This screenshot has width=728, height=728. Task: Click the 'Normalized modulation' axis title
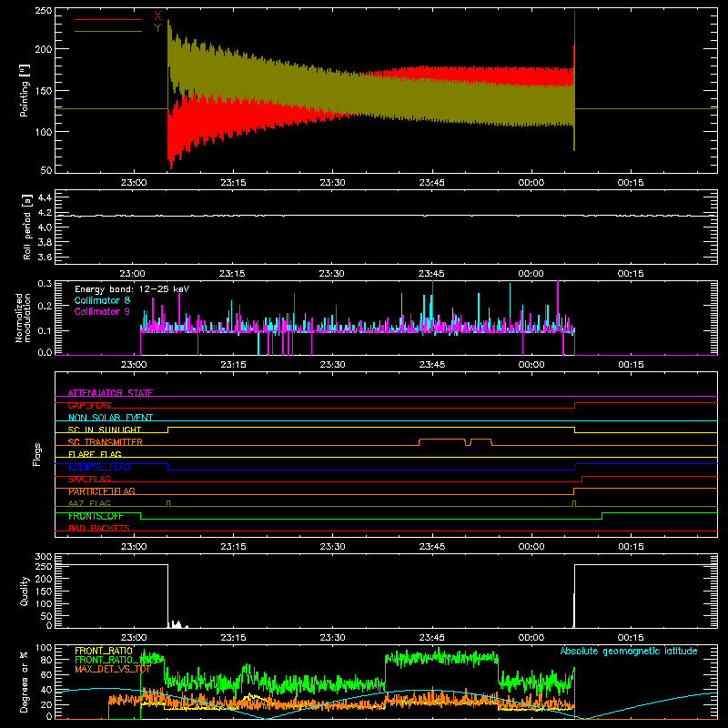click(23, 318)
